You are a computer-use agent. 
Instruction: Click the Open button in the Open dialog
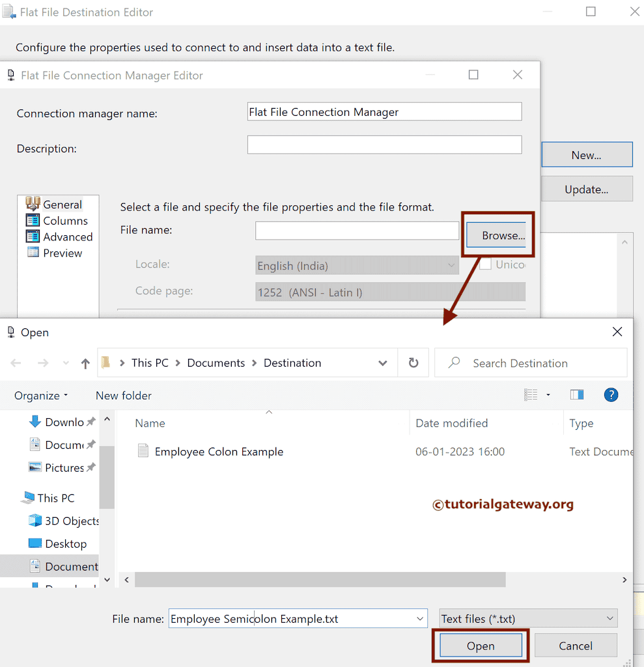(481, 646)
